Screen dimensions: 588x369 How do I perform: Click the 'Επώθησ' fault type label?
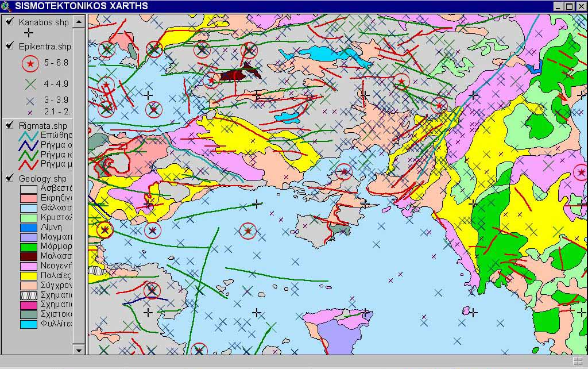point(56,135)
